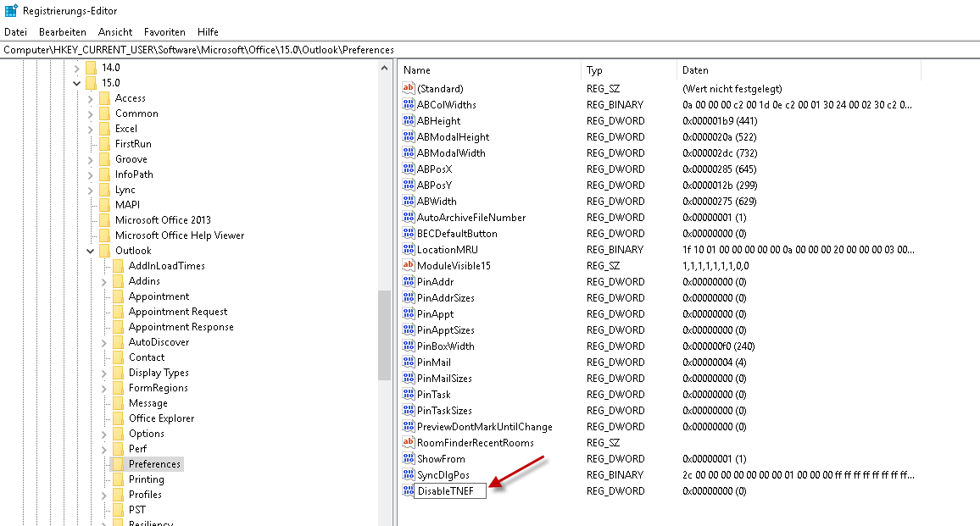Click the BECDefaultButton value icon
The width and height of the screenshot is (980, 526).
[408, 233]
